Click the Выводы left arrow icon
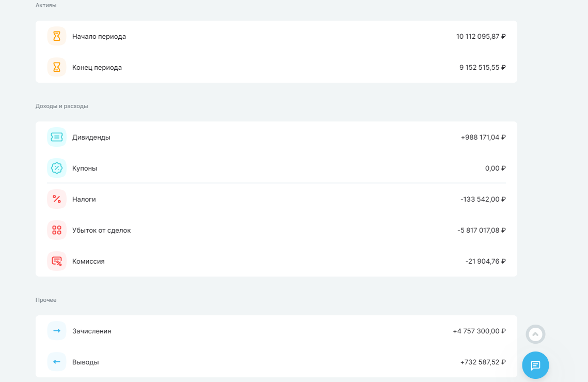This screenshot has height=382, width=588. pyautogui.click(x=57, y=362)
